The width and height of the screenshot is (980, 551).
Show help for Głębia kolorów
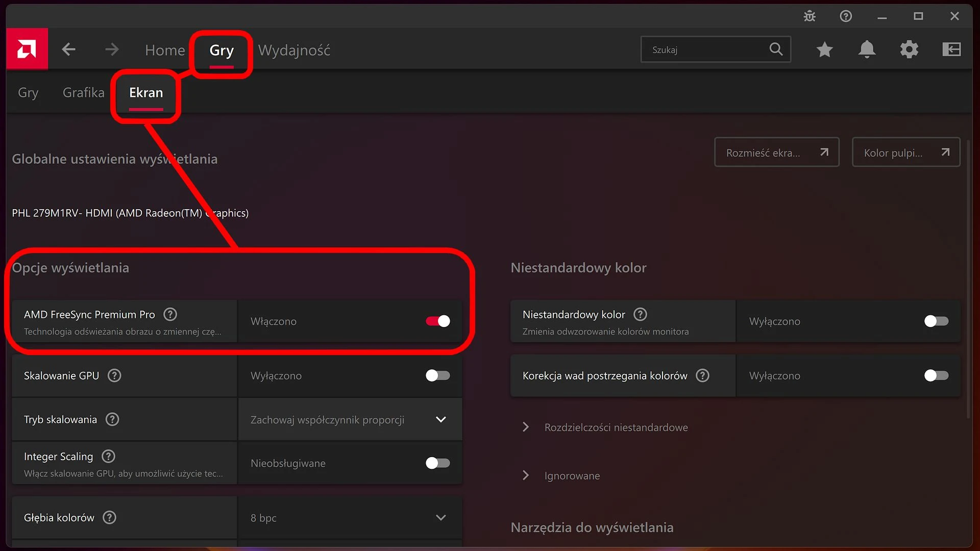(109, 517)
